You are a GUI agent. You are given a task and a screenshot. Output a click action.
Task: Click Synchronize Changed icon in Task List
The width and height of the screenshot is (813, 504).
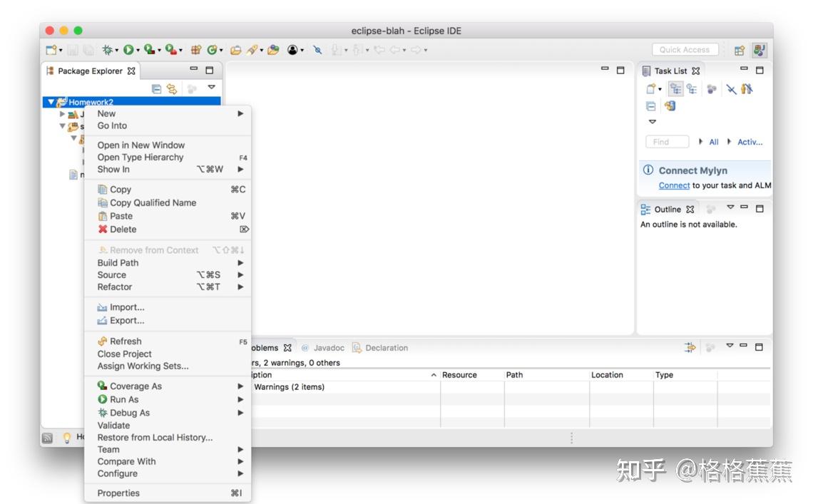670,106
